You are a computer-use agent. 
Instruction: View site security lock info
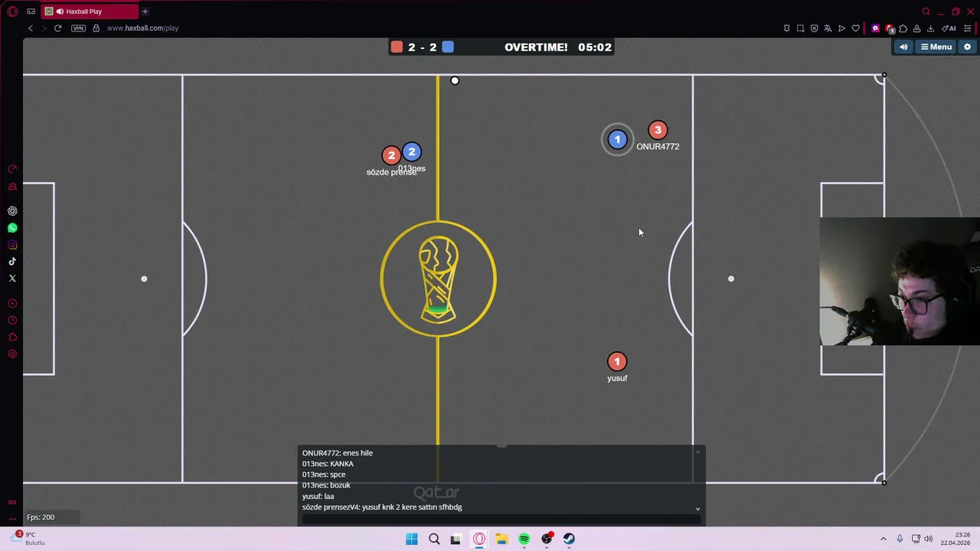tap(96, 28)
